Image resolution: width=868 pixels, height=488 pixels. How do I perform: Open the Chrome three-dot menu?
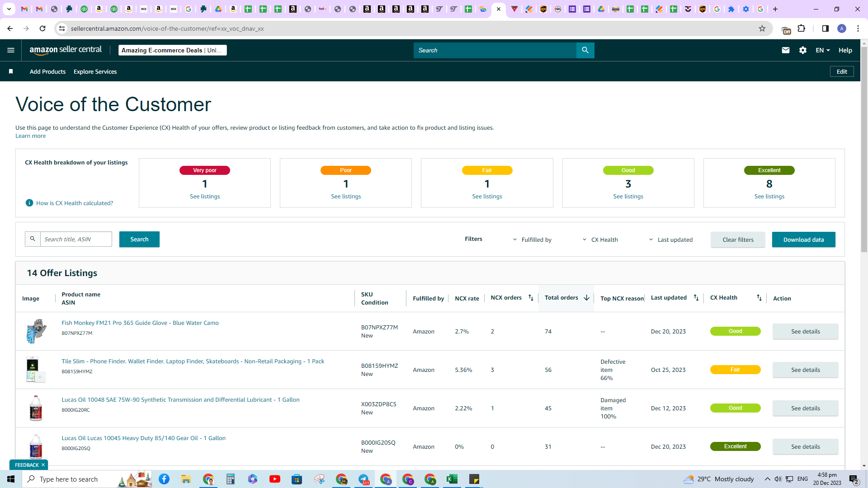tap(858, 28)
